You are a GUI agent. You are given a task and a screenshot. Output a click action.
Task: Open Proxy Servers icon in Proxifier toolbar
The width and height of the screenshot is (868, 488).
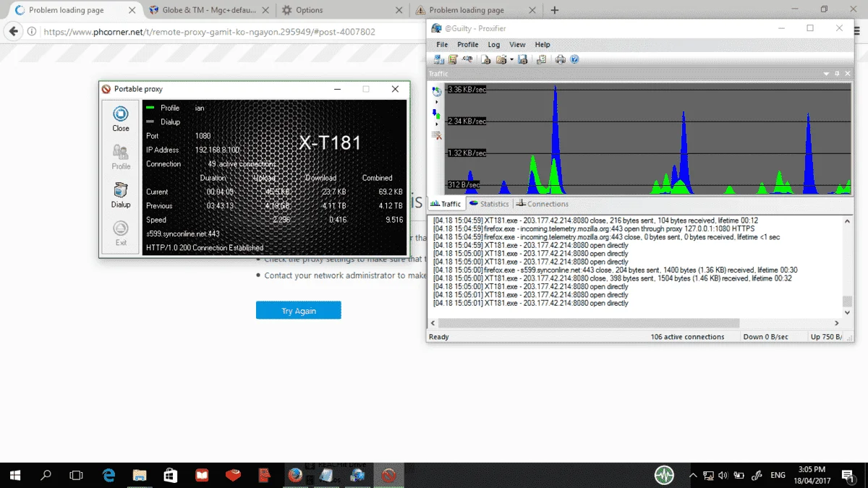[439, 59]
